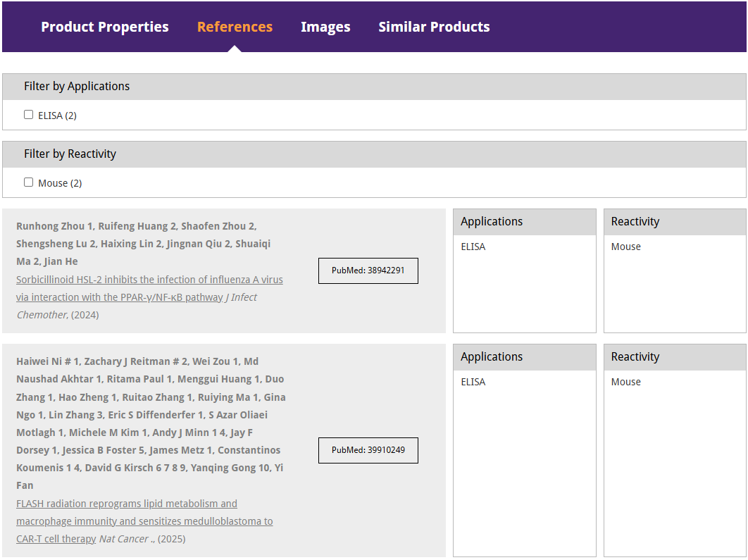Select Haiwei Ni author list text
This screenshot has height=560, width=748.
click(x=151, y=423)
